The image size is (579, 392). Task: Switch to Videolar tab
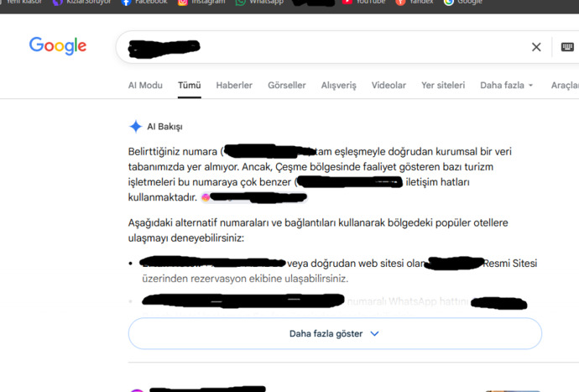coord(389,86)
